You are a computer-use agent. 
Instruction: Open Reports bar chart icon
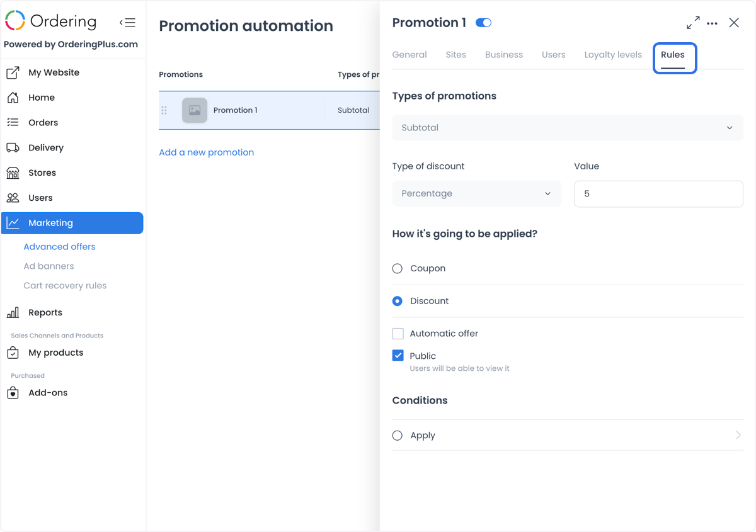pyautogui.click(x=13, y=312)
